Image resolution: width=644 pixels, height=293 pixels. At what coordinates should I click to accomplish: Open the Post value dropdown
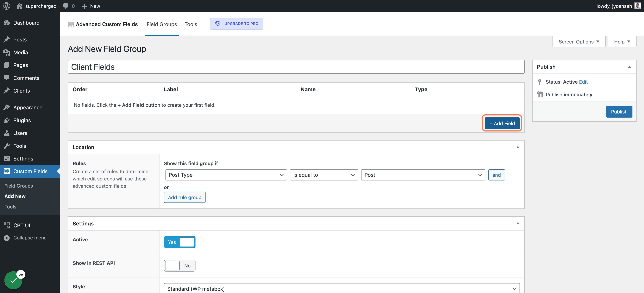tap(423, 175)
